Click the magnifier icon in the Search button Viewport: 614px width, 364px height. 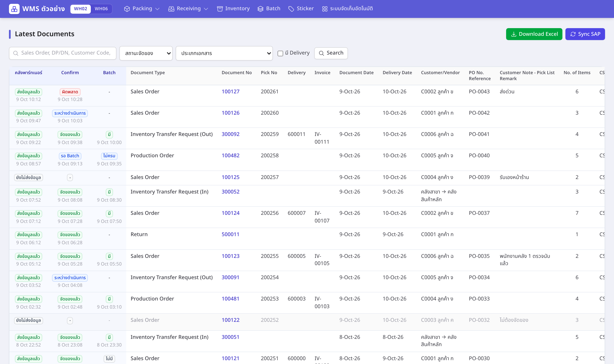tap(321, 53)
